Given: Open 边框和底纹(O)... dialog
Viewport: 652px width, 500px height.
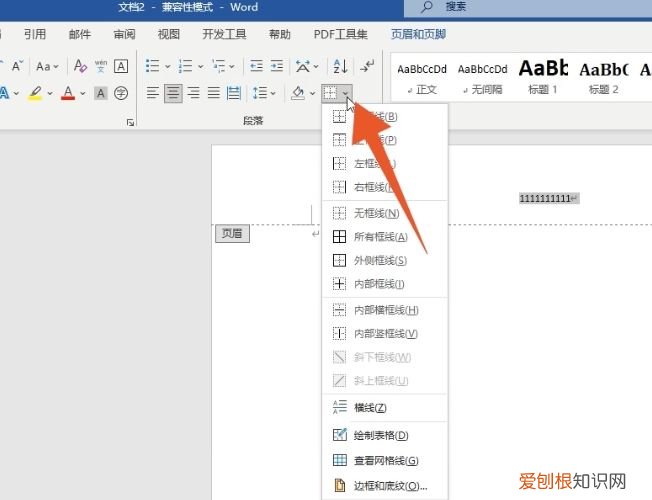Looking at the screenshot, I should (385, 485).
